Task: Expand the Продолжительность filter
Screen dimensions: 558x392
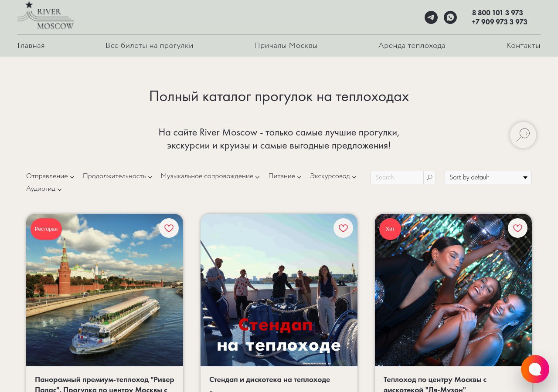Action: click(117, 176)
